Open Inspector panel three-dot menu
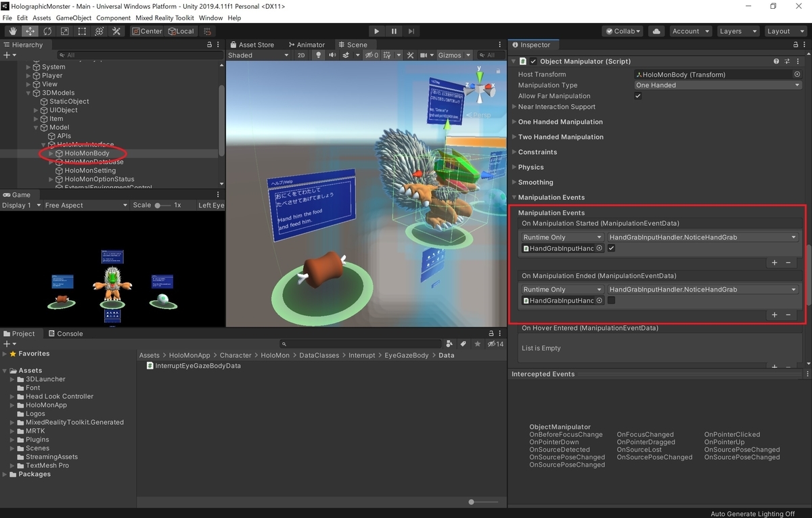 (806, 45)
